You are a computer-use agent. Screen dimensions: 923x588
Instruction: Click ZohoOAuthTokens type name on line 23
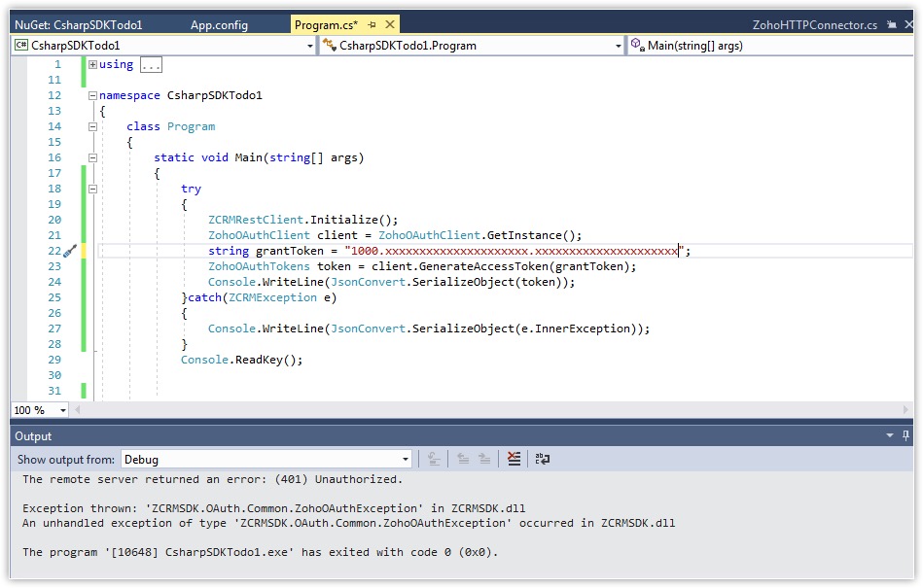pos(259,266)
